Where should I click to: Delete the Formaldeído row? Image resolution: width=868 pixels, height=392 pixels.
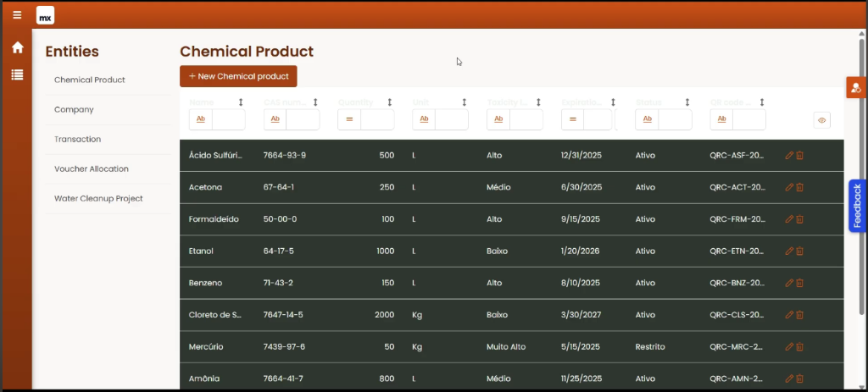click(x=800, y=219)
